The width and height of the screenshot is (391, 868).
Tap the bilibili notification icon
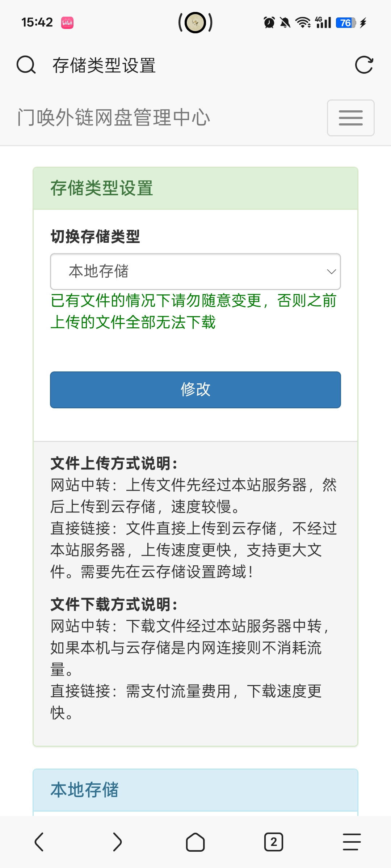pos(67,23)
